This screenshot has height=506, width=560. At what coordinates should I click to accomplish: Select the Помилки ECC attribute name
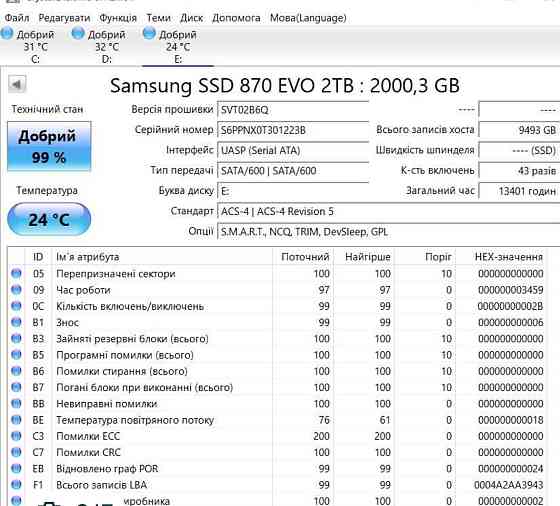click(x=88, y=436)
